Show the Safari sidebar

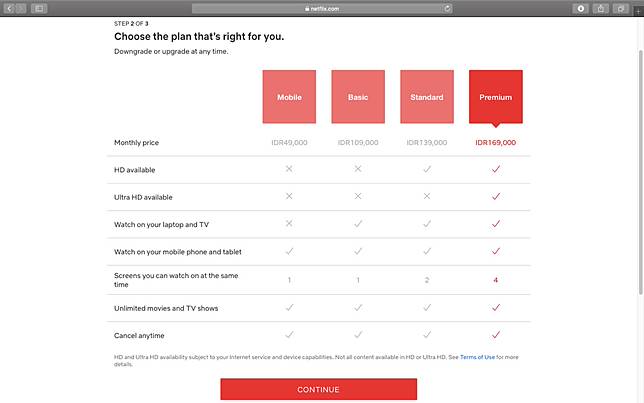39,8
